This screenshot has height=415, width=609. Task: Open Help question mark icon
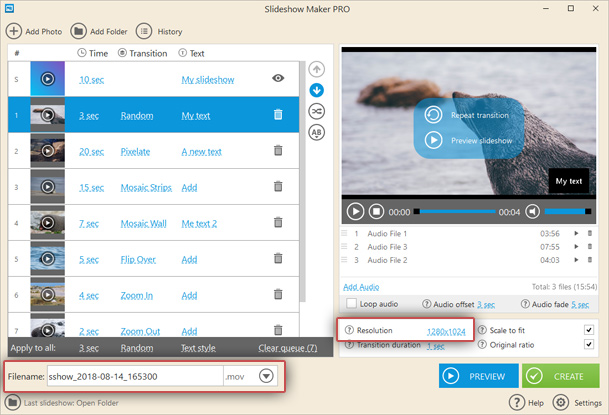click(517, 403)
